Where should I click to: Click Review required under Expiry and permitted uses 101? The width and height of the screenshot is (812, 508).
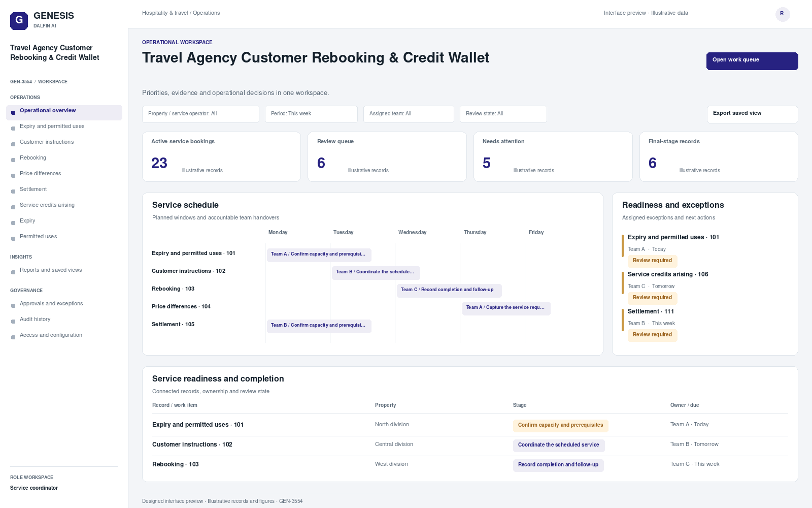(652, 261)
